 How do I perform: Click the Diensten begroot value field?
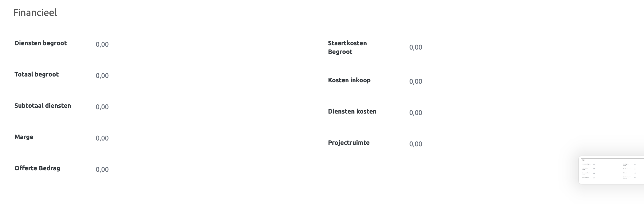(102, 45)
